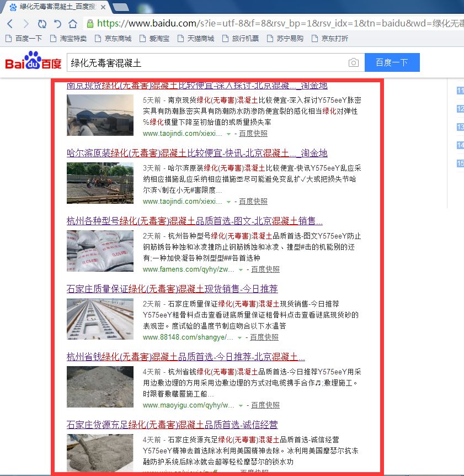Open 百度快照 for the 88148.com result
The width and height of the screenshot is (464, 476).
pyautogui.click(x=264, y=337)
